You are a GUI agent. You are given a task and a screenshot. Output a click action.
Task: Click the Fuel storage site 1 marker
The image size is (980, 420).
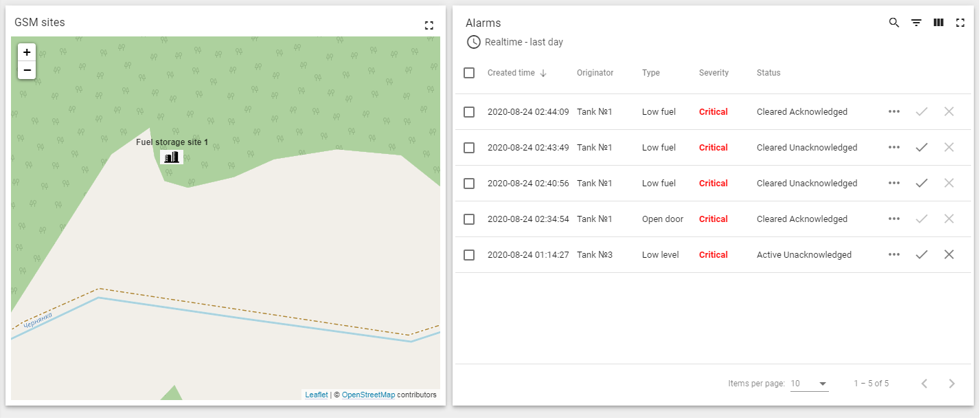pos(171,157)
